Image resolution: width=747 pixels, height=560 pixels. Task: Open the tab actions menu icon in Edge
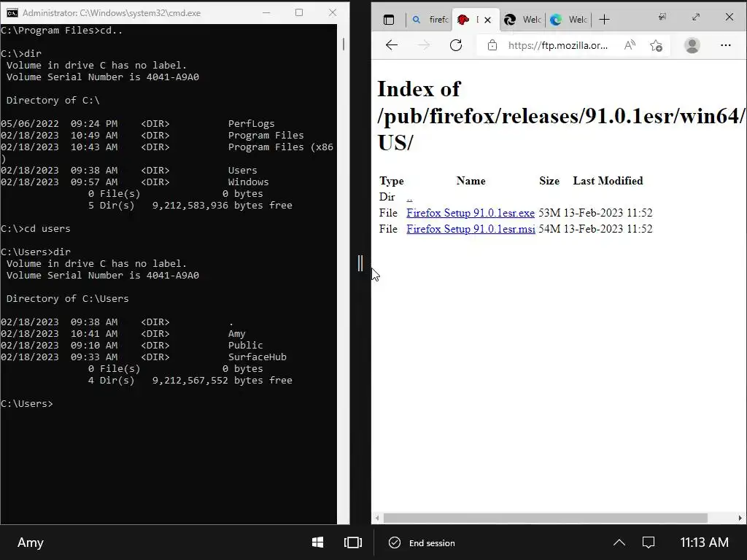[x=389, y=20]
